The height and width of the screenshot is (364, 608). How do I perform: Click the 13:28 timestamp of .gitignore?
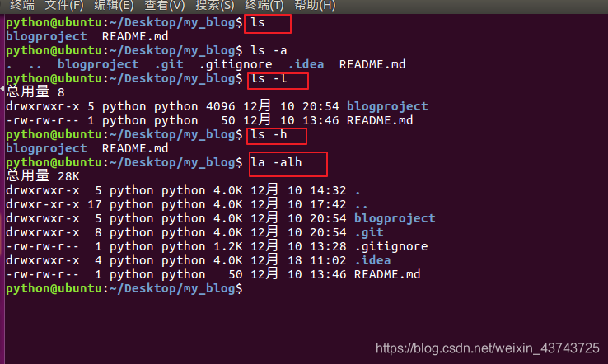click(x=328, y=246)
